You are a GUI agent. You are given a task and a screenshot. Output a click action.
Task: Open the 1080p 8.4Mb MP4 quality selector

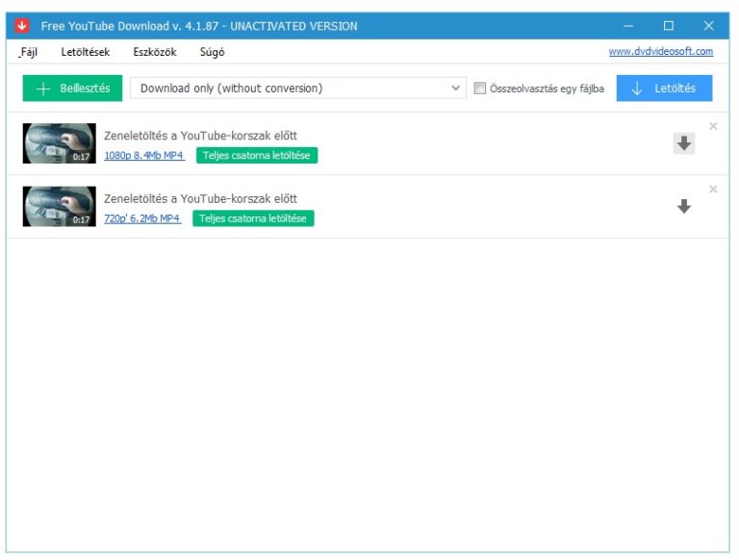(144, 155)
